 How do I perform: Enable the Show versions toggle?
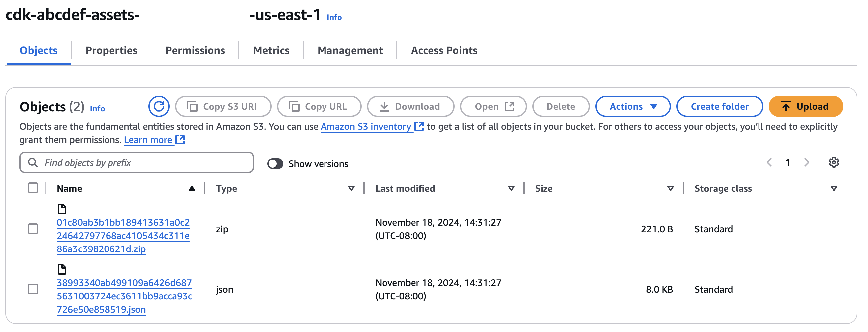click(275, 164)
